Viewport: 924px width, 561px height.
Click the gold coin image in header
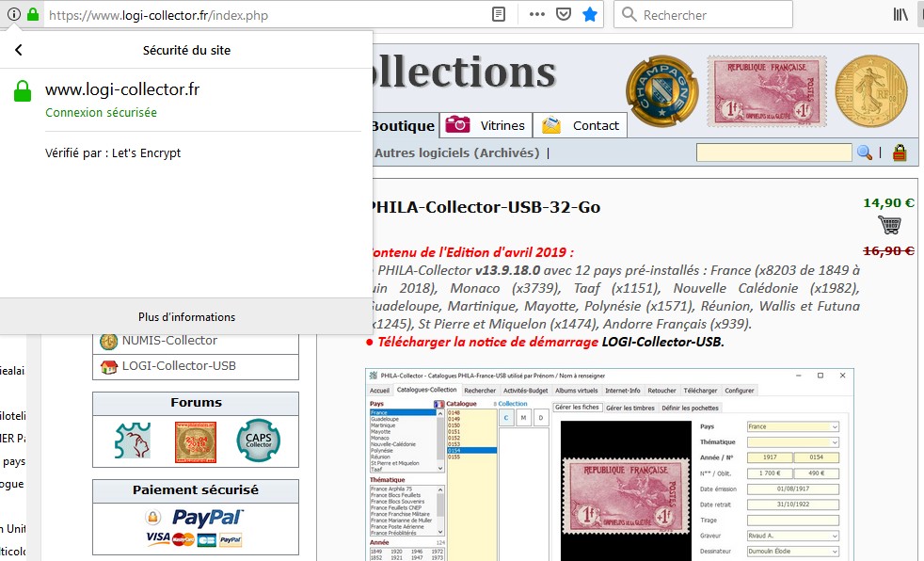871,91
